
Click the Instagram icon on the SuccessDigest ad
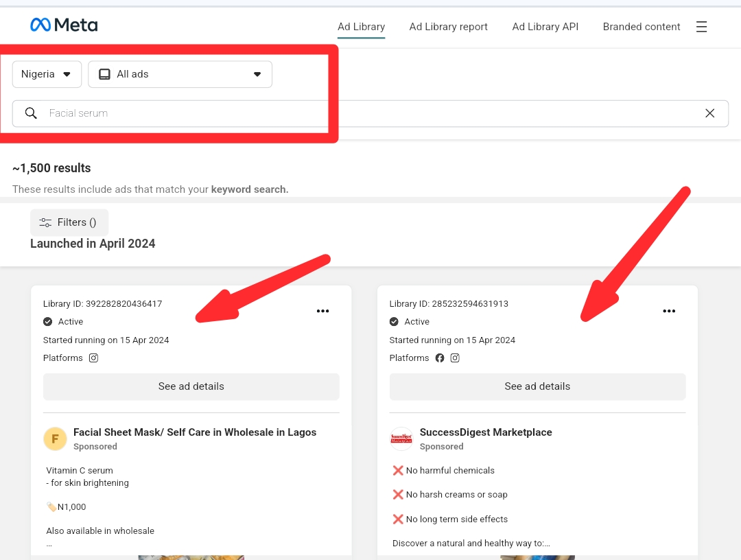pos(455,358)
